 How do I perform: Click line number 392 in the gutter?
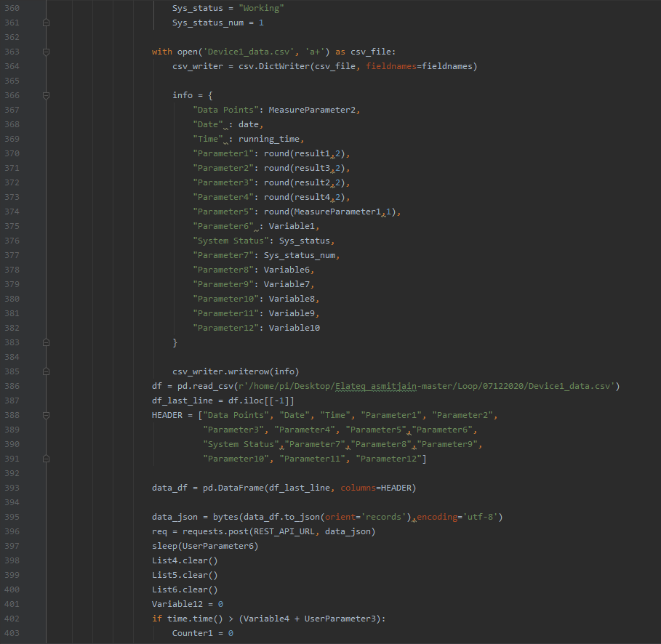click(x=12, y=473)
